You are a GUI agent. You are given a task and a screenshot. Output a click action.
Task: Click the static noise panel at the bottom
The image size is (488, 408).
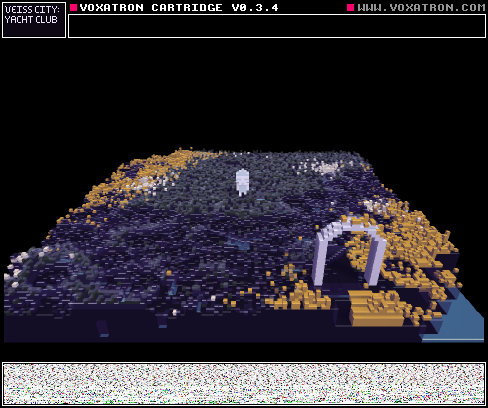click(x=244, y=384)
